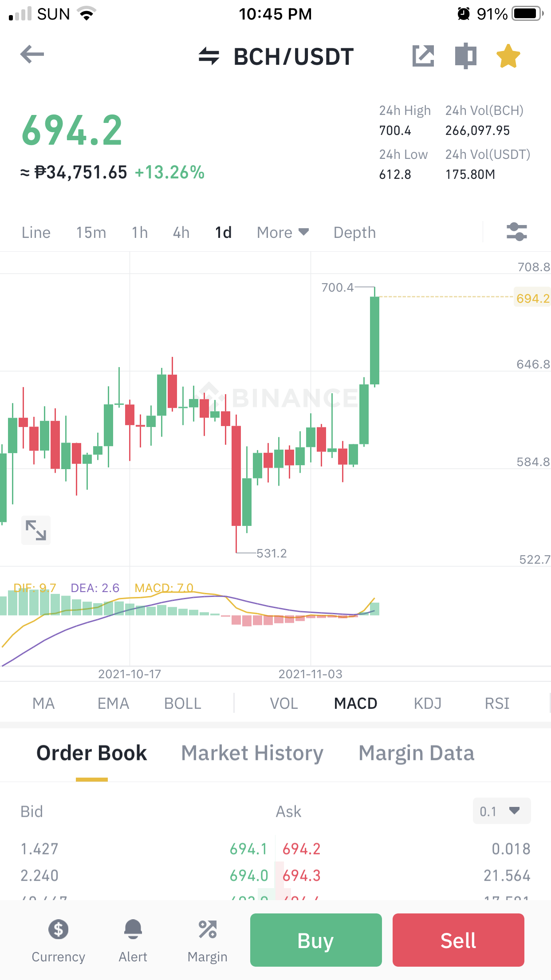This screenshot has width=551, height=980.
Task: Tap the share chart icon
Action: pos(423,56)
